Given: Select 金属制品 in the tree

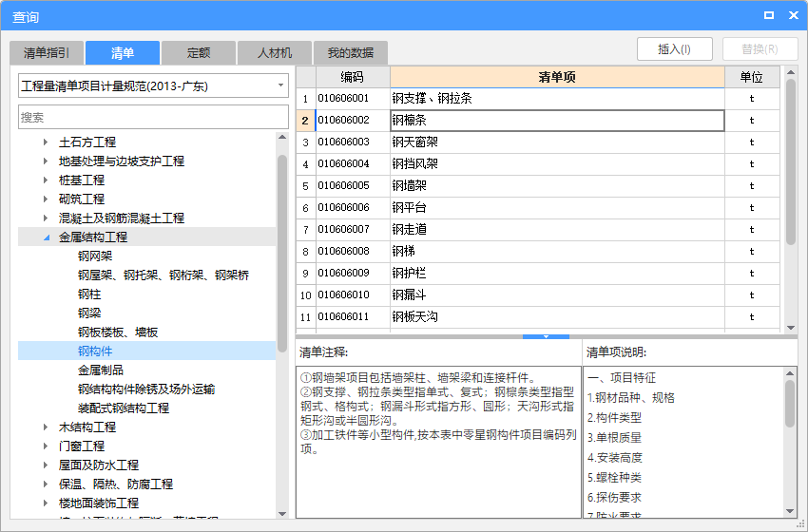Looking at the screenshot, I should [x=101, y=370].
